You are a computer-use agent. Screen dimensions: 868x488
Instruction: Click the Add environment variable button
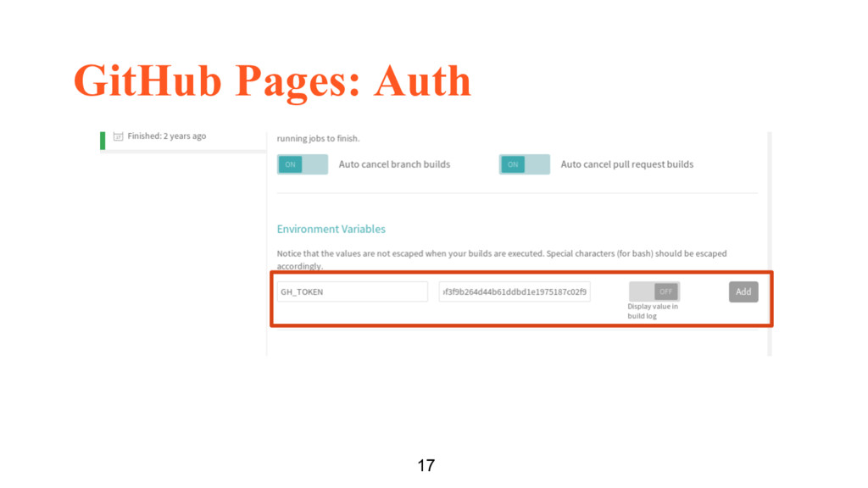[743, 291]
